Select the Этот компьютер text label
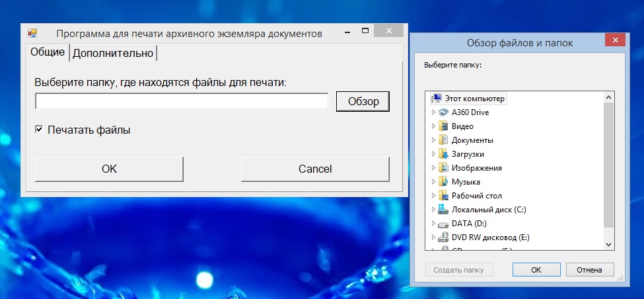The image size is (644, 299). click(474, 99)
